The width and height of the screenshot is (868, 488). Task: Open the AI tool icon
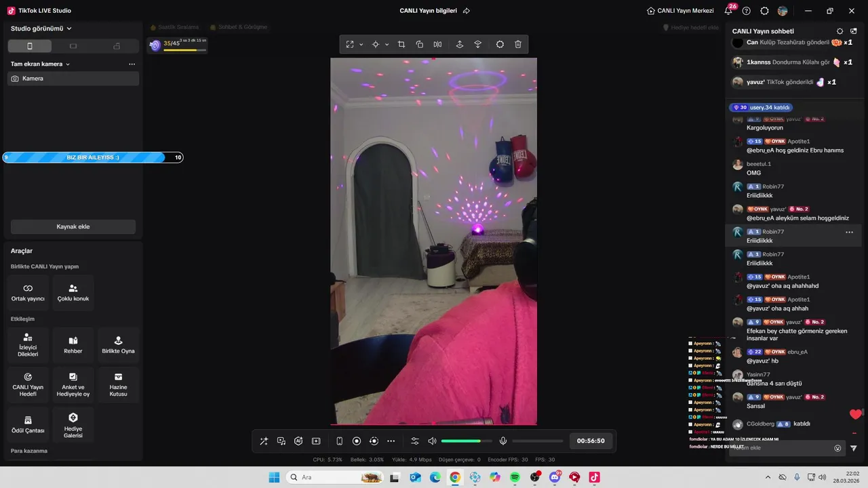pyautogui.click(x=298, y=441)
